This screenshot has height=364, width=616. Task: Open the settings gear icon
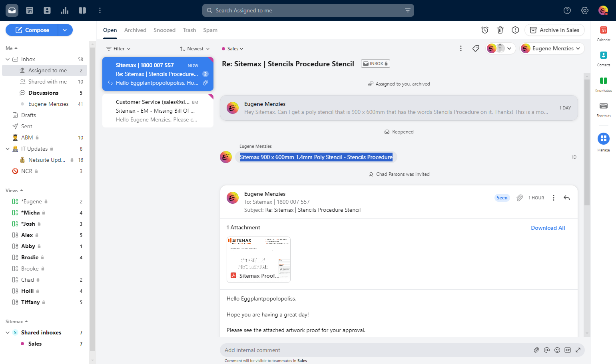click(x=585, y=10)
